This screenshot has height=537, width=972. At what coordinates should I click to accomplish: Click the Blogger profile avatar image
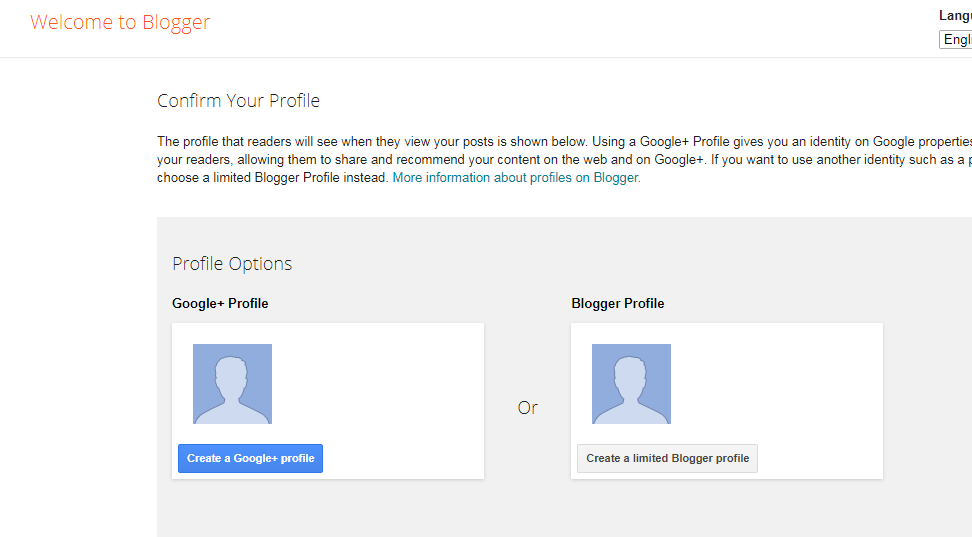(x=631, y=384)
